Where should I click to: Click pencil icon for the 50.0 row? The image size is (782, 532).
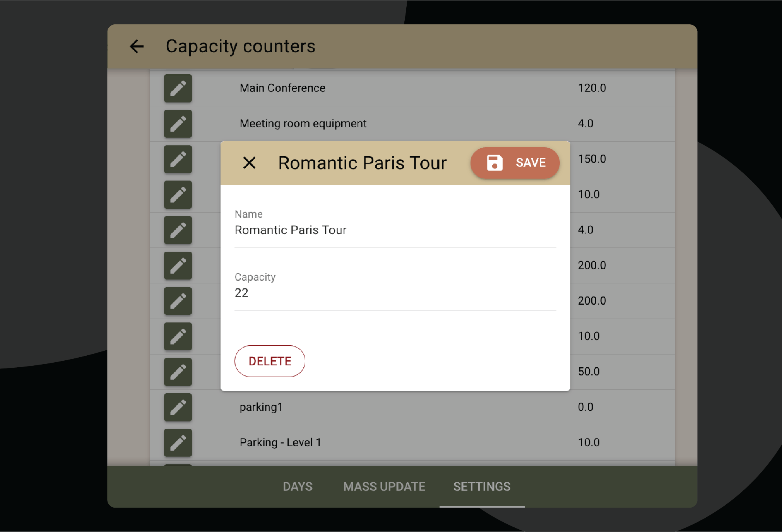tap(178, 372)
